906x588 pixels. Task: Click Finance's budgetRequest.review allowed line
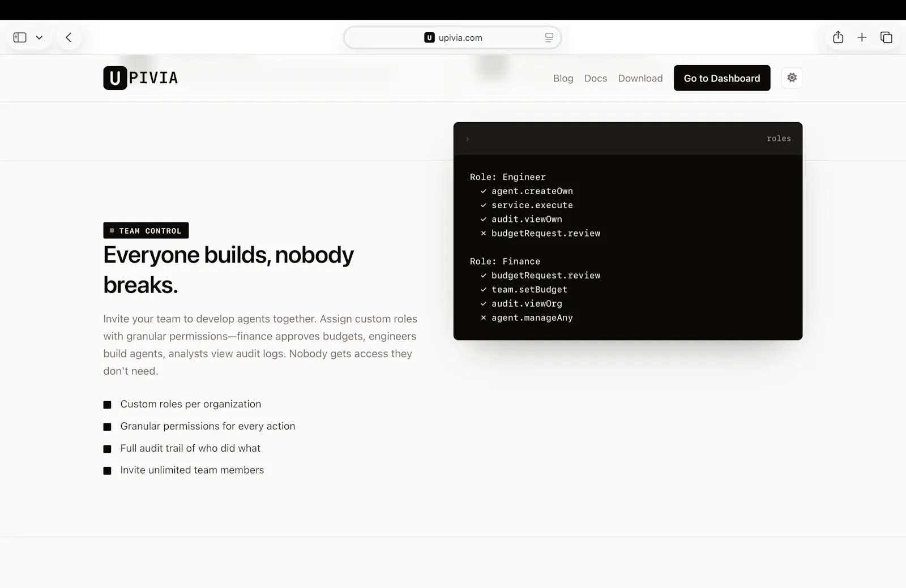coord(545,275)
